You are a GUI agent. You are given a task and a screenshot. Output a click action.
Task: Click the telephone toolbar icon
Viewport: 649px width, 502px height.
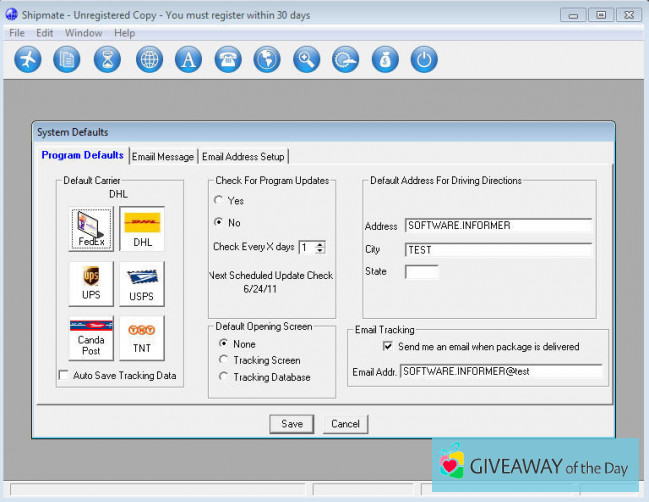tap(227, 60)
